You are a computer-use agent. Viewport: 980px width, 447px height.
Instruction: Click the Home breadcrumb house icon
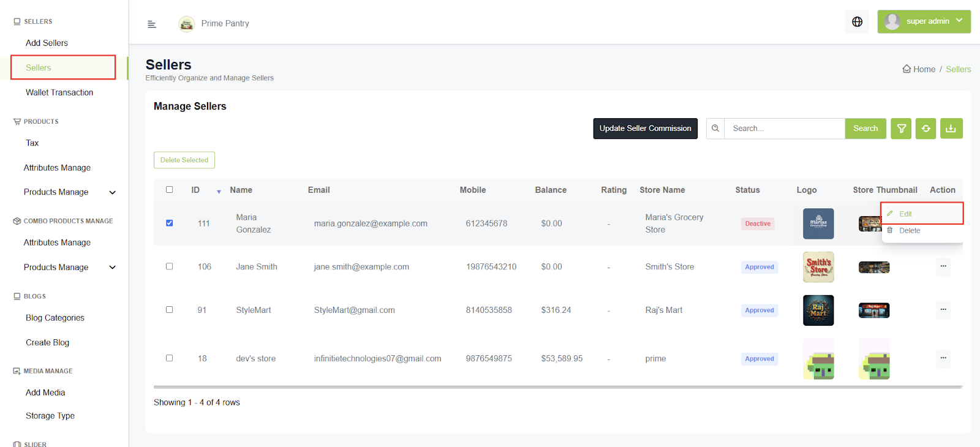pos(907,69)
